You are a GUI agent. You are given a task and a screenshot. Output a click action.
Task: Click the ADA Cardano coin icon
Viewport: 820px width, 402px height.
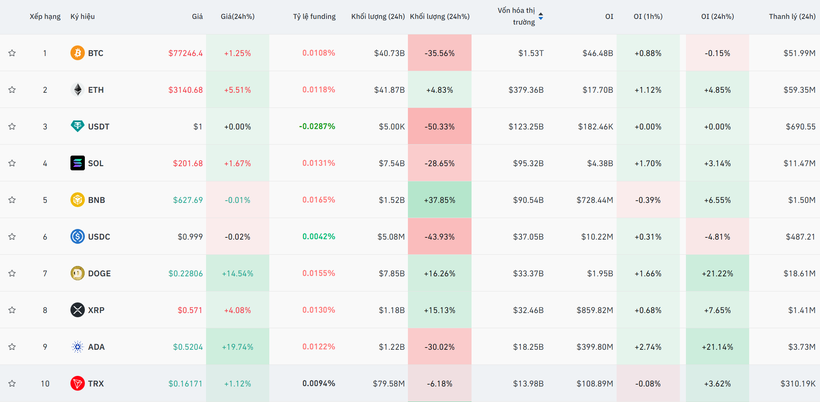coord(77,347)
